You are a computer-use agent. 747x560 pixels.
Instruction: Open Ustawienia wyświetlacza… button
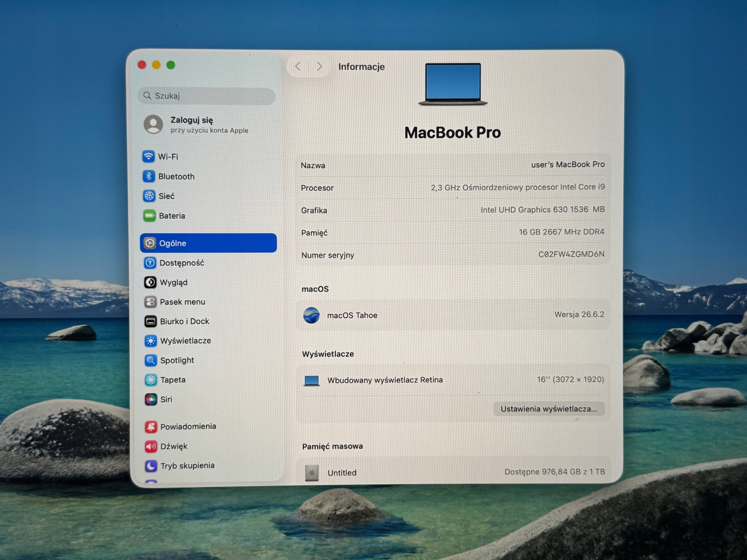pos(549,409)
